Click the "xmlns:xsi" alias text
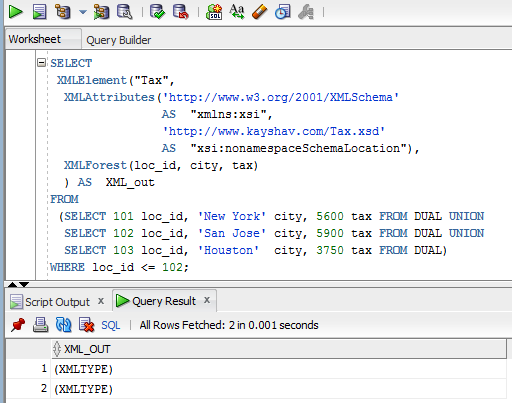 pos(229,114)
